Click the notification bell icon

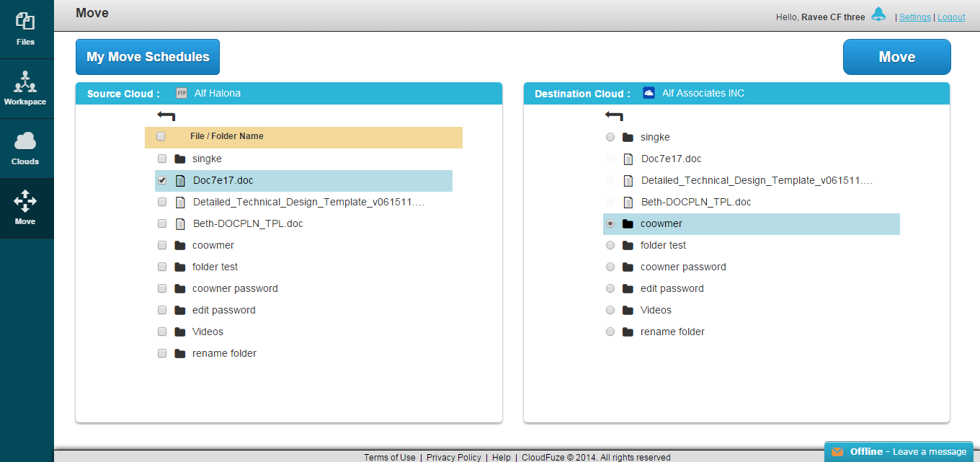tap(878, 14)
